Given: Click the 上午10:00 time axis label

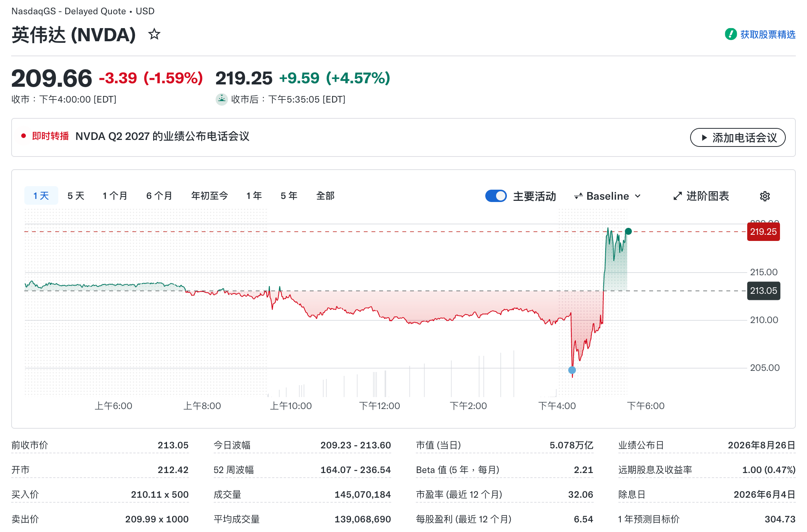Looking at the screenshot, I should (x=290, y=406).
